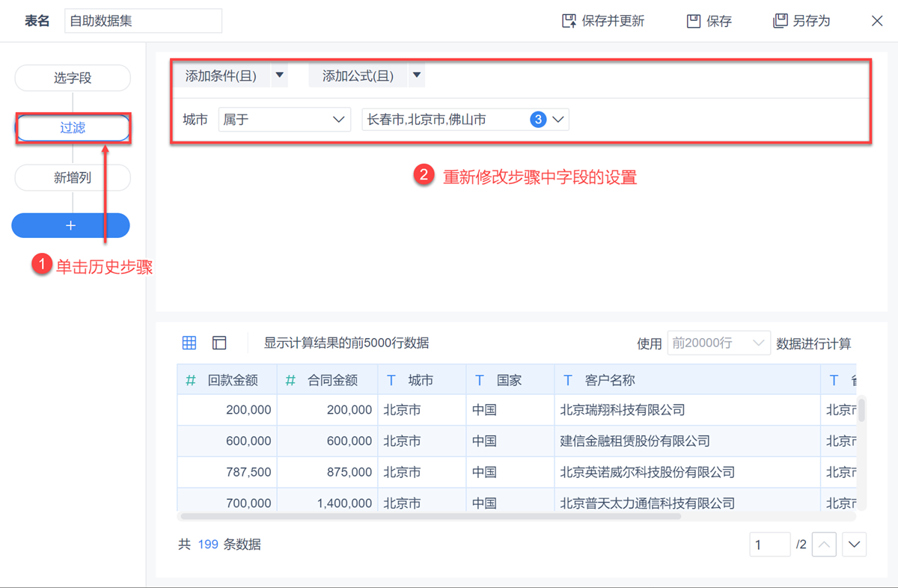Click the 另存为 save-as icon
Viewport: 898px width, 588px height.
point(781,21)
